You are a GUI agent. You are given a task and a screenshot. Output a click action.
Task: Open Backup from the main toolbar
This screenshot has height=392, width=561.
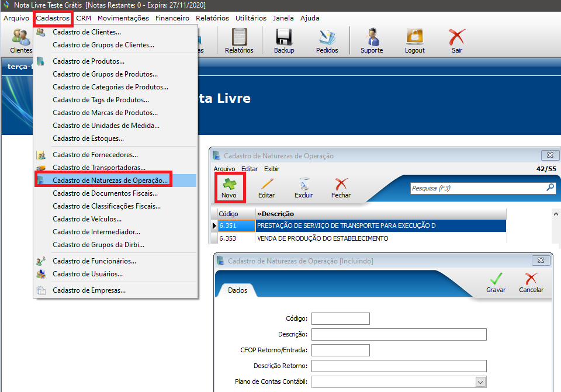284,39
